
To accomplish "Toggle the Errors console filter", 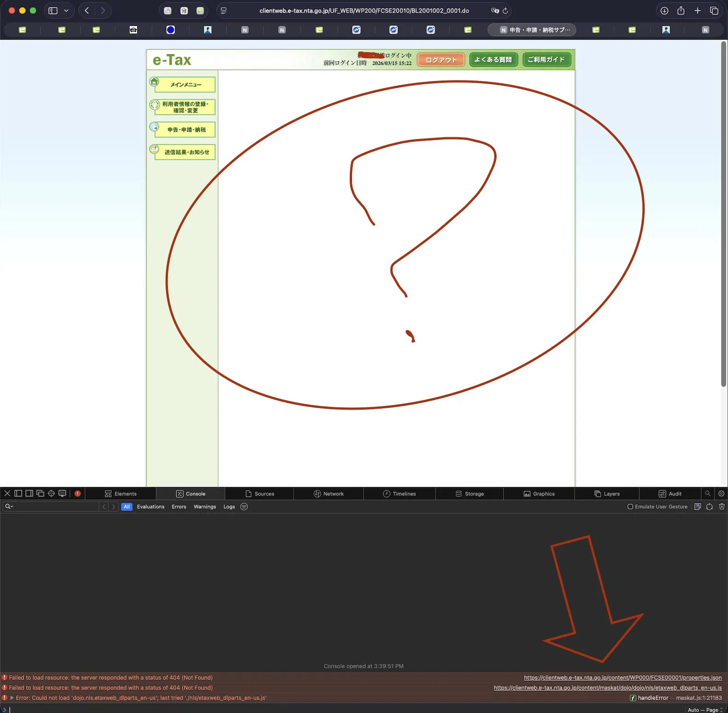I will tap(179, 506).
